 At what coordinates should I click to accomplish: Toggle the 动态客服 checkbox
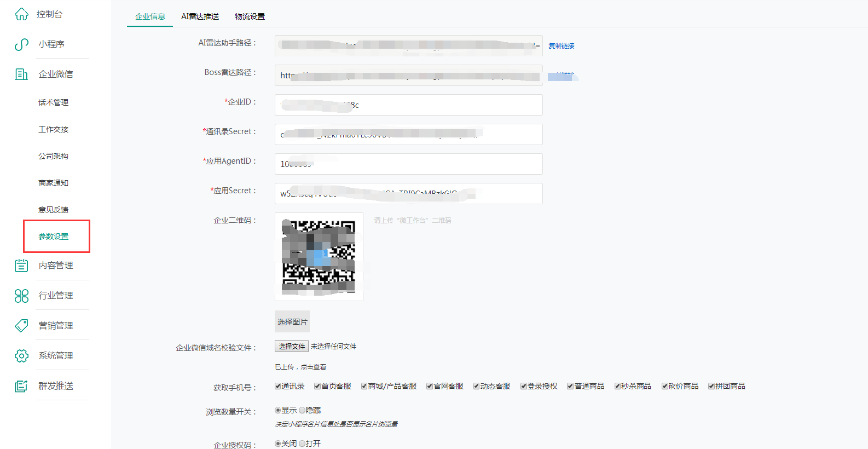pos(477,386)
